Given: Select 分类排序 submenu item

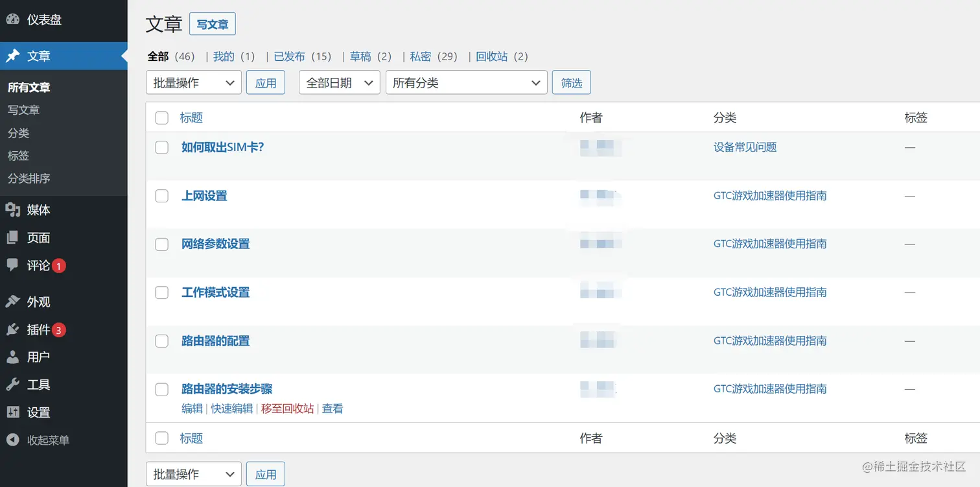Looking at the screenshot, I should 29,178.
